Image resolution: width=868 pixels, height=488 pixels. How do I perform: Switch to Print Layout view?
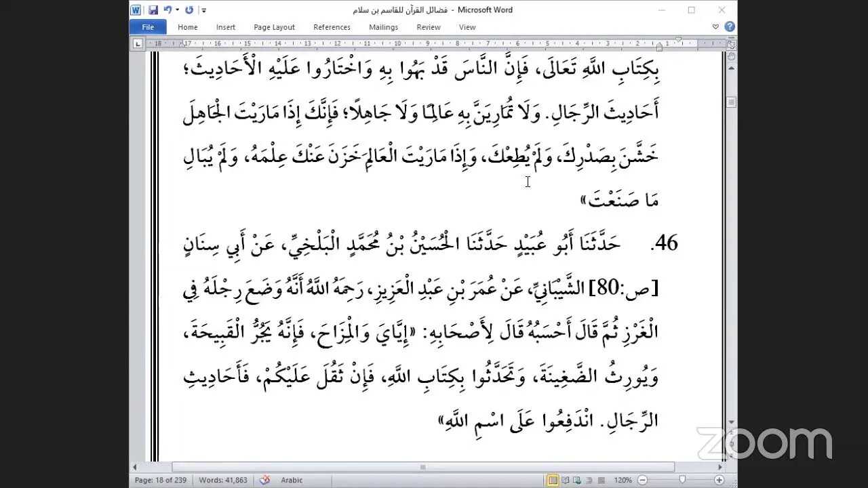point(553,480)
